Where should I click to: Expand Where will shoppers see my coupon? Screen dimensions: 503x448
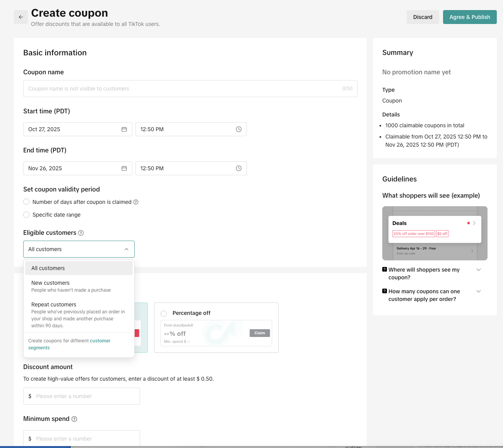[x=478, y=270]
